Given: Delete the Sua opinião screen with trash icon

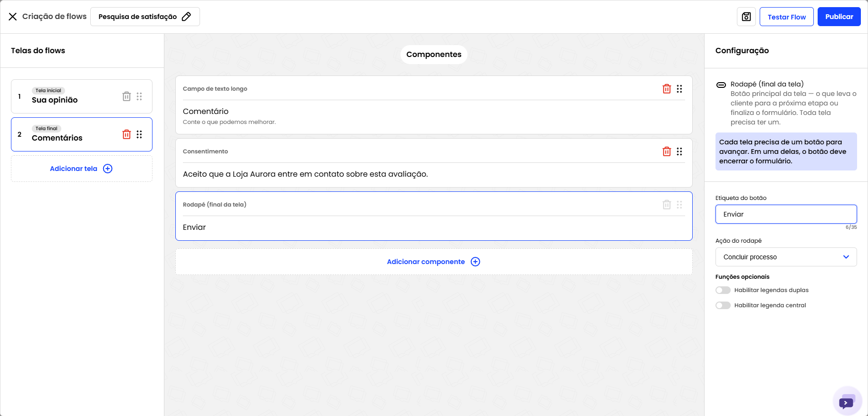Looking at the screenshot, I should point(126,96).
